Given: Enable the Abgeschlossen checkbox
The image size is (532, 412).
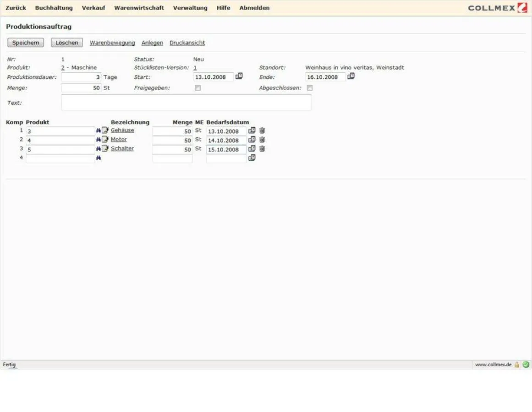Looking at the screenshot, I should tap(310, 88).
